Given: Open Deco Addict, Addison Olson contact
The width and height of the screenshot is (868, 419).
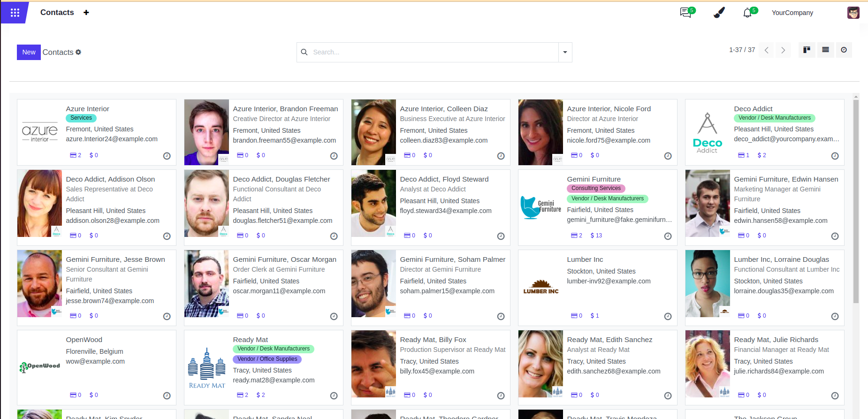Looking at the screenshot, I should pyautogui.click(x=97, y=208).
